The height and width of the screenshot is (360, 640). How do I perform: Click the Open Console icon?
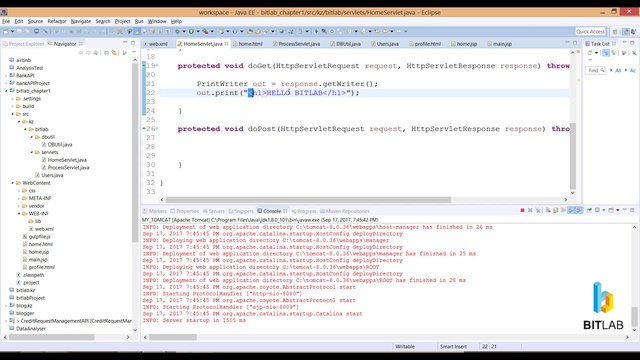611,210
